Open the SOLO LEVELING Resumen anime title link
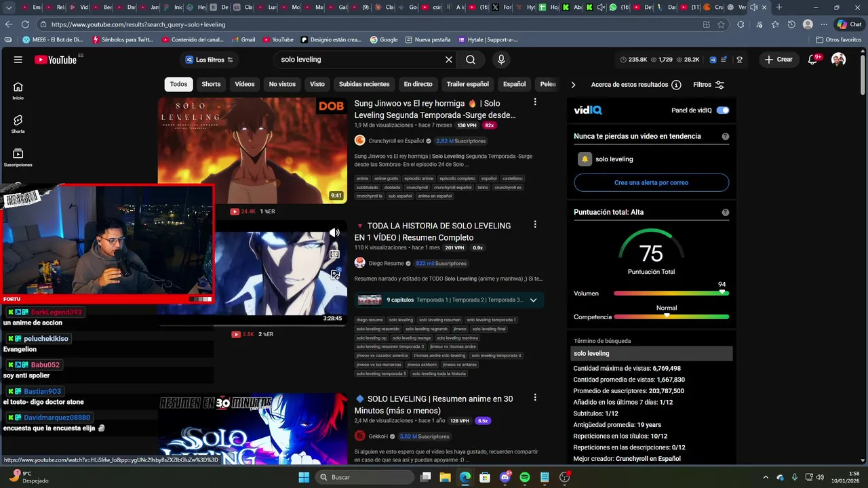This screenshot has height=488, width=868. click(x=433, y=405)
